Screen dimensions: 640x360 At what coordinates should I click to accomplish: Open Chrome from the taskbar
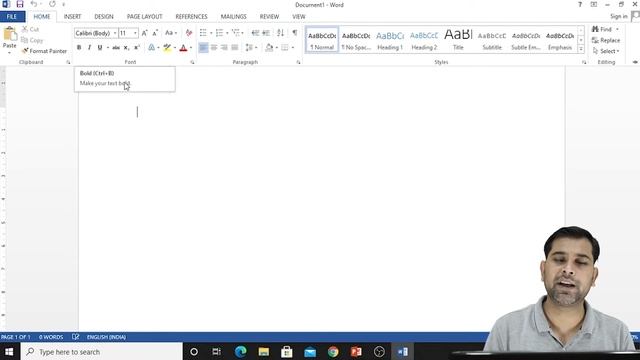pos(333,351)
